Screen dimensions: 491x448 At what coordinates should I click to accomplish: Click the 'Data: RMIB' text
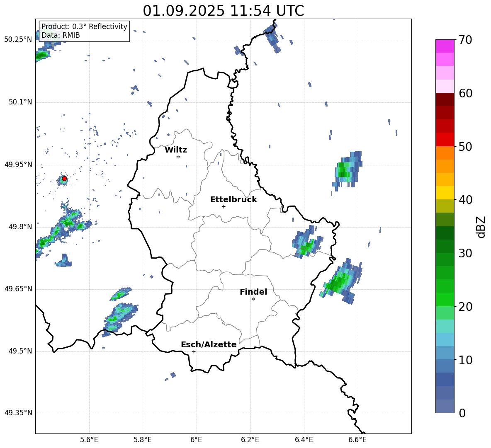pyautogui.click(x=61, y=35)
